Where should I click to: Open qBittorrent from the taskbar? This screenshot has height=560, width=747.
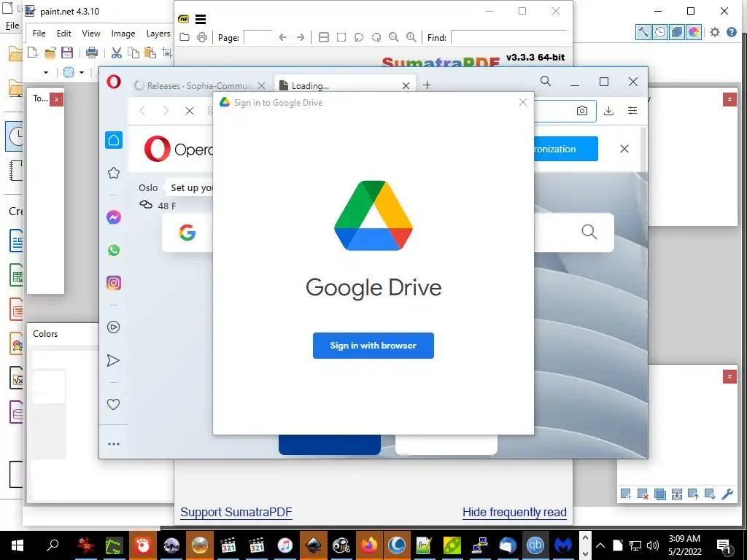point(535,545)
